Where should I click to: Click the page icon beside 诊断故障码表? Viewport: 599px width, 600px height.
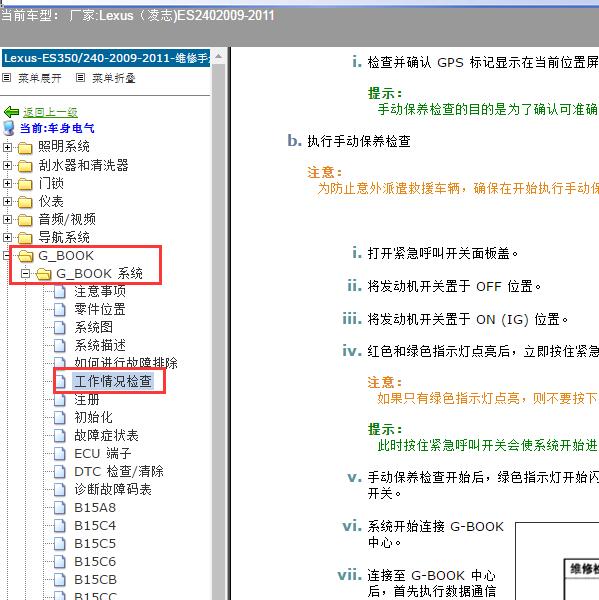(60, 489)
